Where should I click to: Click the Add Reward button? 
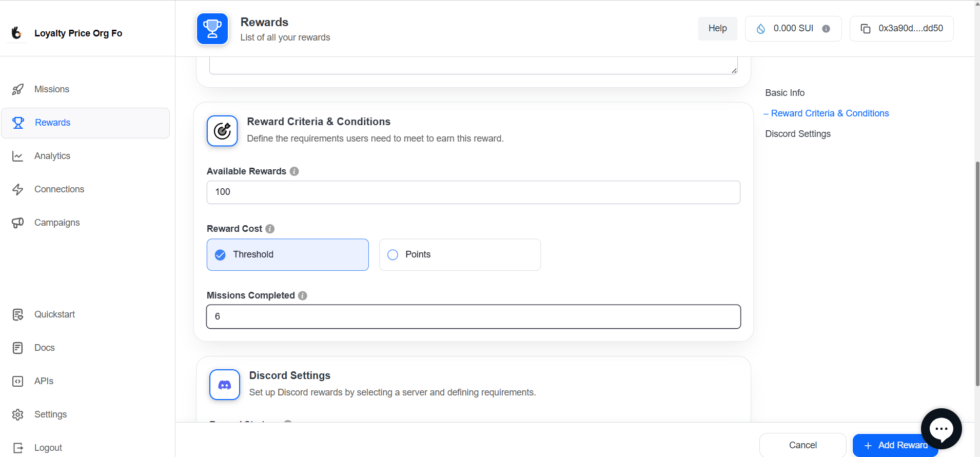point(895,445)
